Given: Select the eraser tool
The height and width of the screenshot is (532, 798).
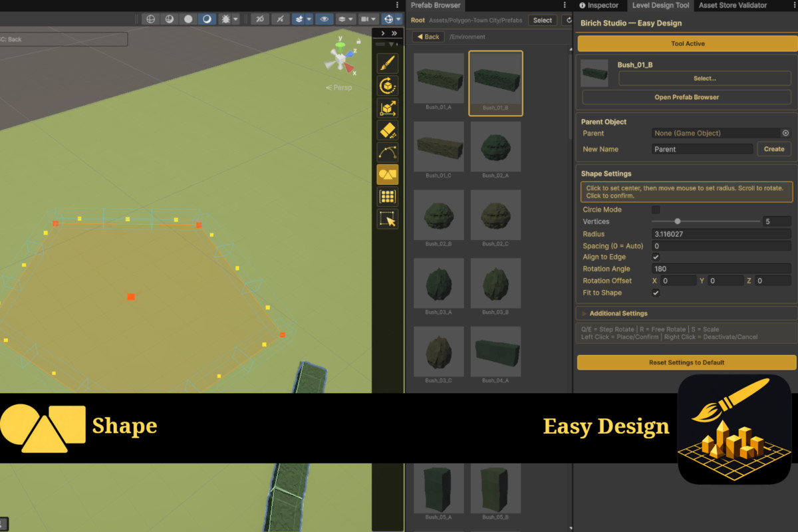Looking at the screenshot, I should click(x=388, y=130).
